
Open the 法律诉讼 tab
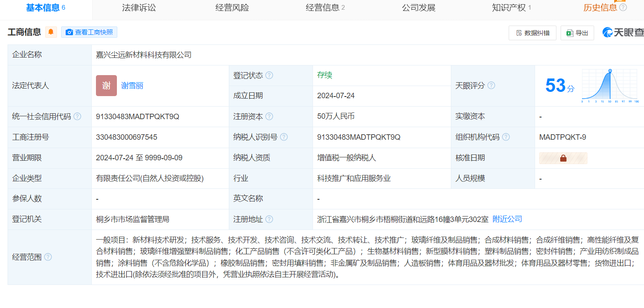[139, 8]
